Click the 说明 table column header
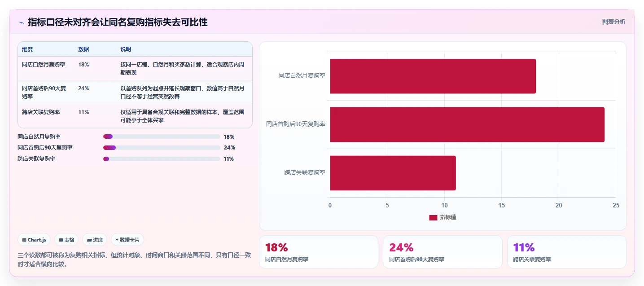 pyautogui.click(x=126, y=49)
